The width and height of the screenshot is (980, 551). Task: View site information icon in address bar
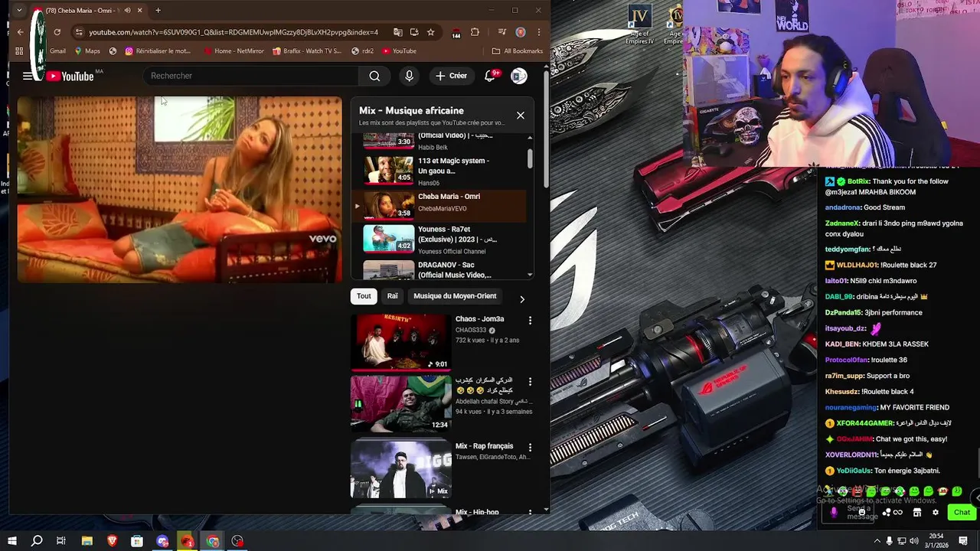79,32
